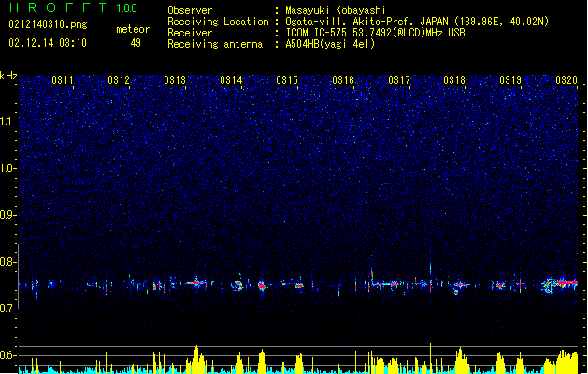Screen dimensions: 588x374
Task: Click the kHz axis unit label
Action: [8, 76]
